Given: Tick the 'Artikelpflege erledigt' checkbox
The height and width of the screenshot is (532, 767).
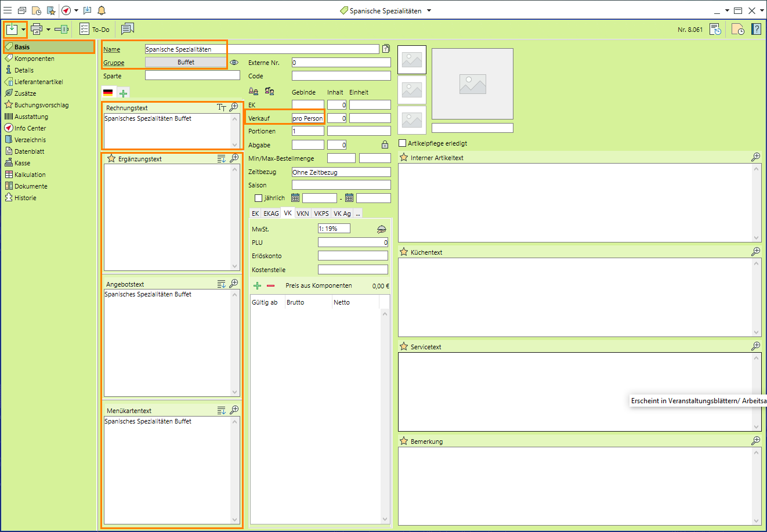Looking at the screenshot, I should 403,143.
